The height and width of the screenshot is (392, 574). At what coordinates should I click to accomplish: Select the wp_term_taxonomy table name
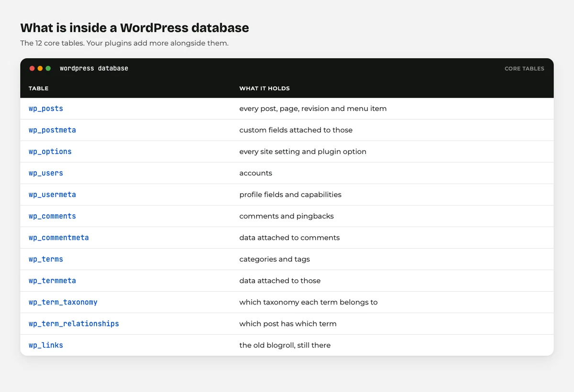pyautogui.click(x=63, y=302)
